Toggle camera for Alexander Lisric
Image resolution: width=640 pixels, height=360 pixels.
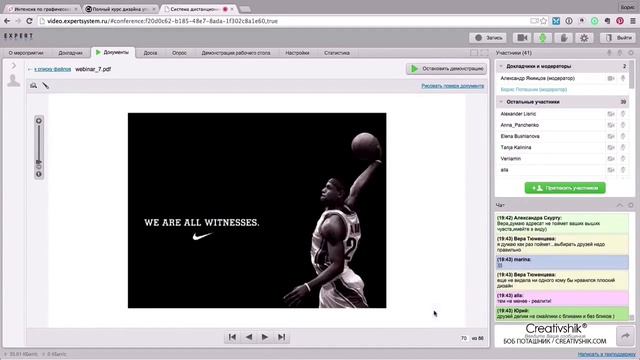611,114
